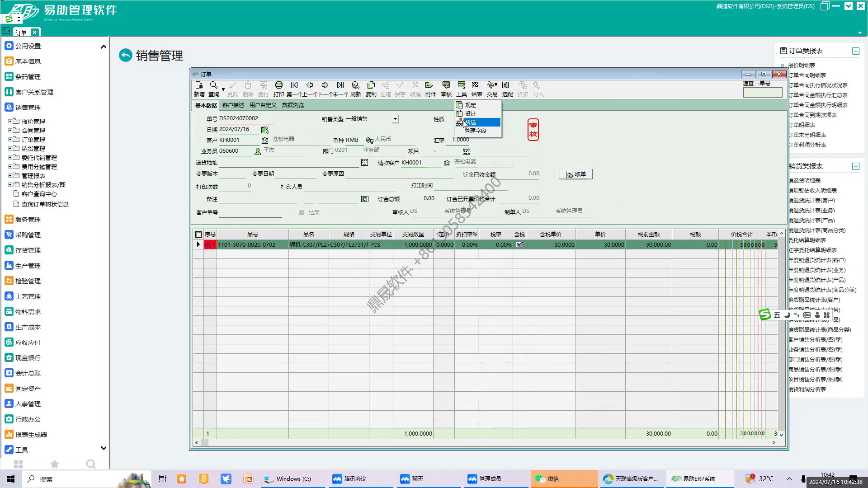This screenshot has width=868, height=488.
Task: Open currency lookup icon beside RMB
Action: click(370, 141)
